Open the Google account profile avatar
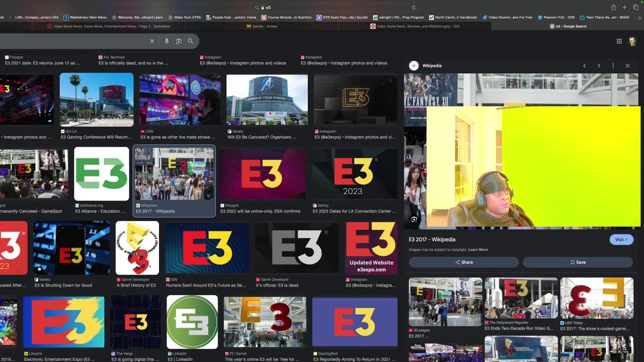The width and height of the screenshot is (644, 362). coord(632,41)
